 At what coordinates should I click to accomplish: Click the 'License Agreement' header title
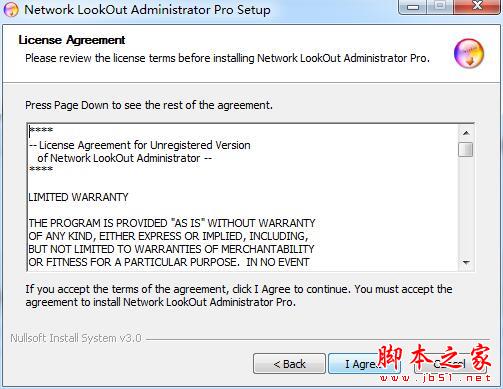coord(72,40)
